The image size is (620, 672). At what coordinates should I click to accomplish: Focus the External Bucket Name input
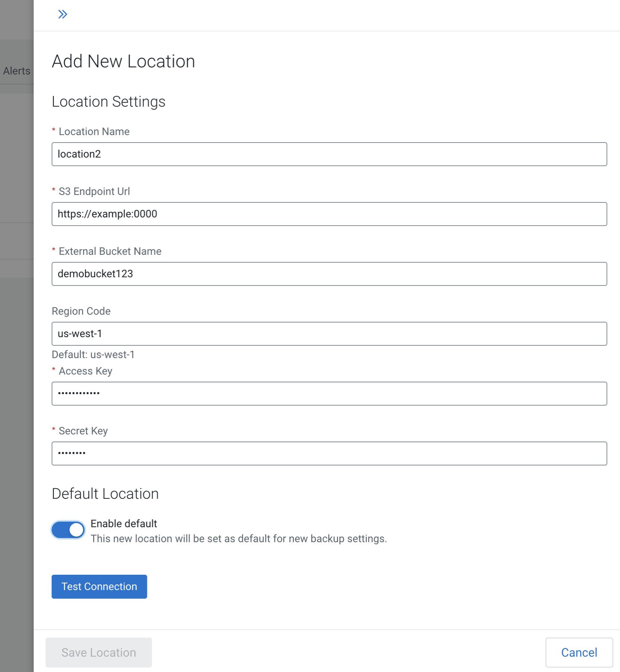pos(329,274)
